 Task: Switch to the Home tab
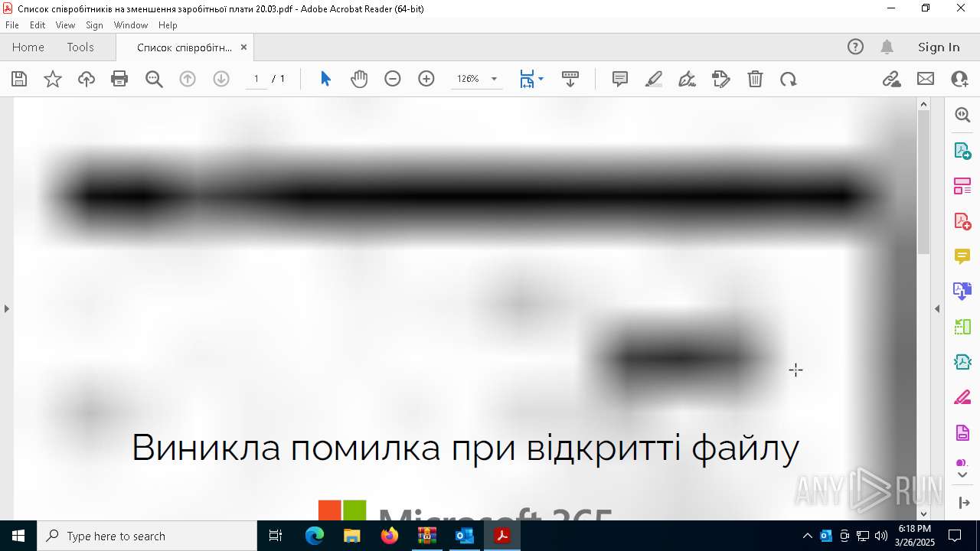point(28,47)
